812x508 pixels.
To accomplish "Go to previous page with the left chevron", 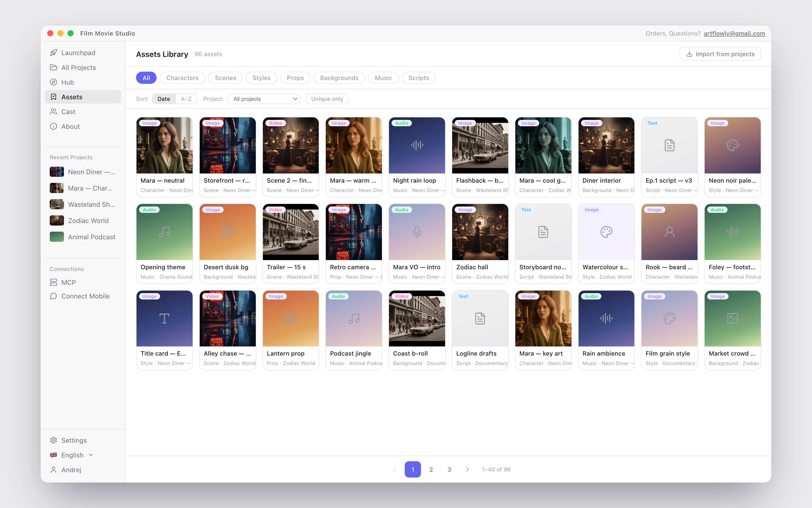I will tap(395, 469).
